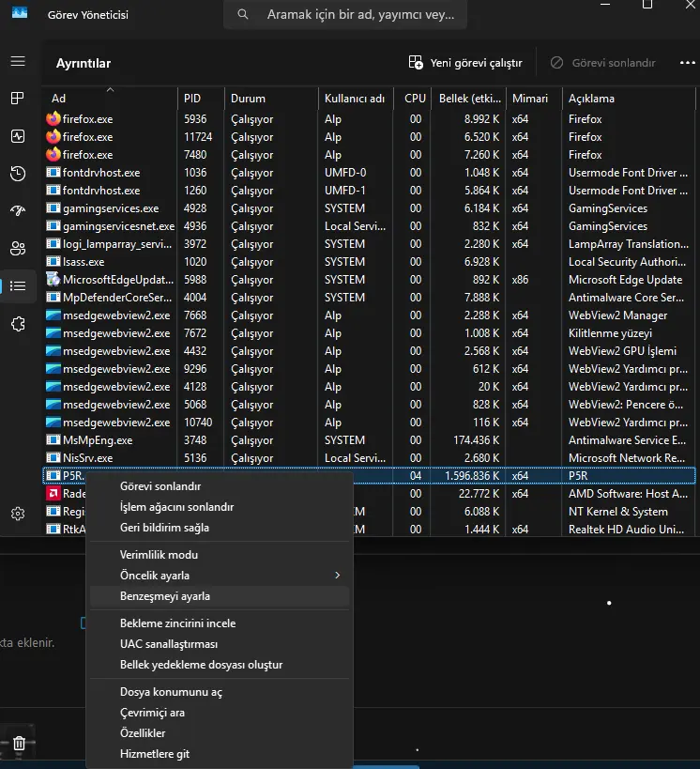Sort by the PID column header

(201, 98)
